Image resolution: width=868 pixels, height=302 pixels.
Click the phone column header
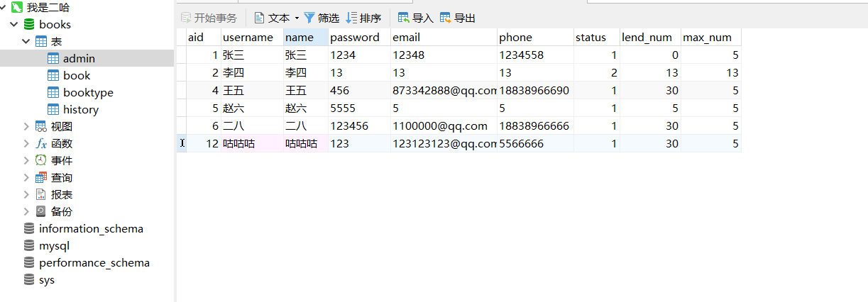click(536, 38)
